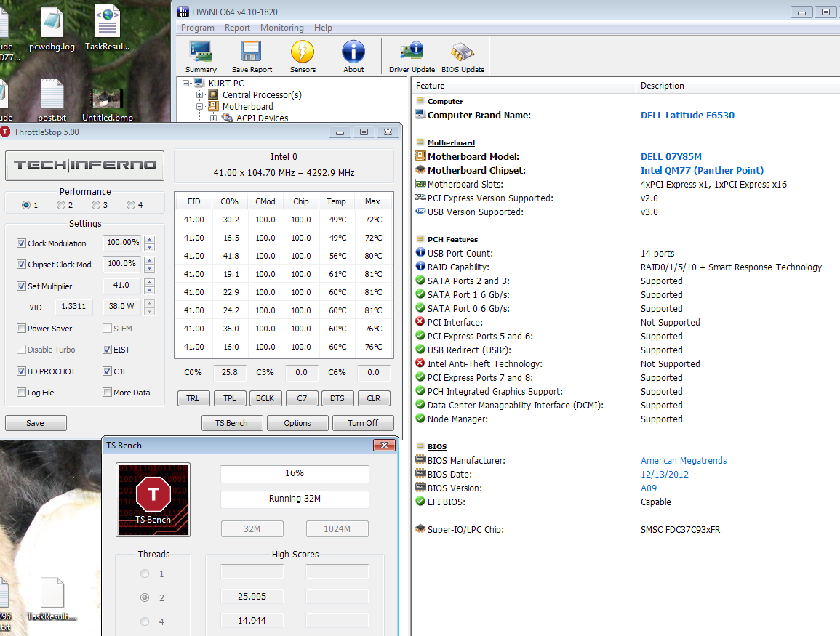
Task: Enable the Power Saver checkbox
Action: click(x=21, y=328)
